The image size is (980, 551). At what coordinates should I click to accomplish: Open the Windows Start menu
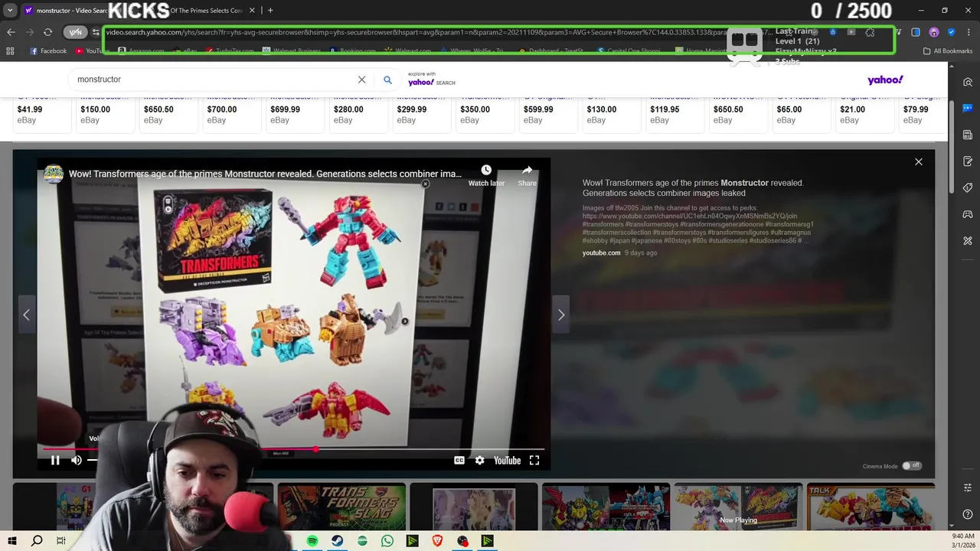pyautogui.click(x=11, y=541)
